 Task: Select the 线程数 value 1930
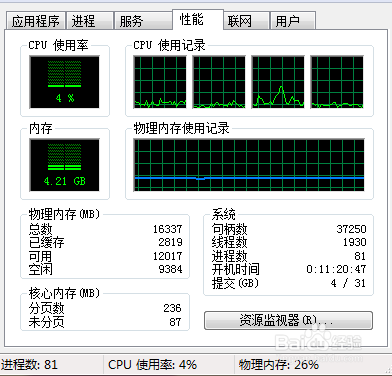(355, 242)
